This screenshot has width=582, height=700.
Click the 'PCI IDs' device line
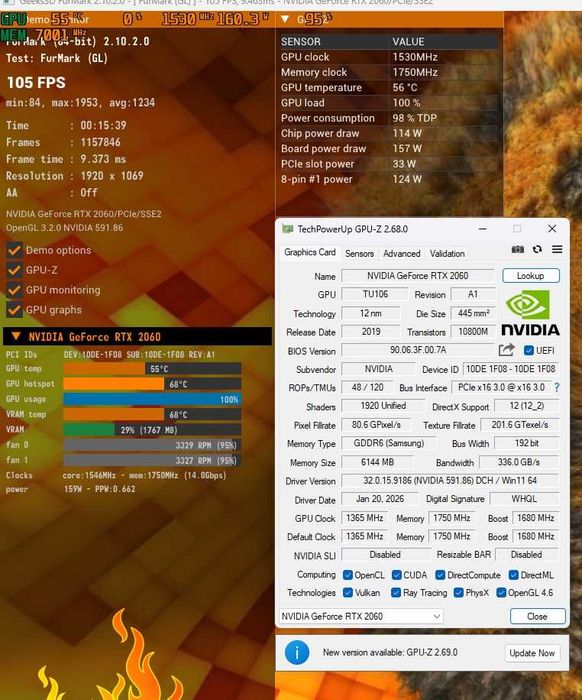tap(110, 354)
